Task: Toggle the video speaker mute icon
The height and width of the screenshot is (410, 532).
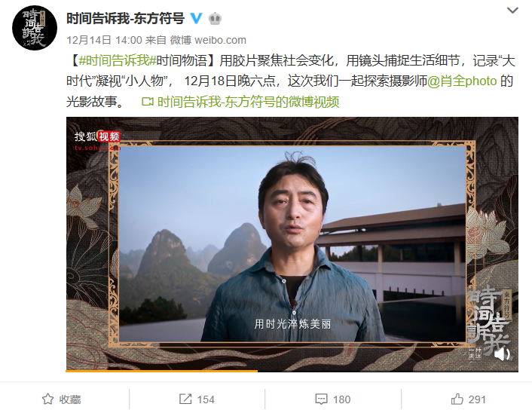Action: coord(502,354)
